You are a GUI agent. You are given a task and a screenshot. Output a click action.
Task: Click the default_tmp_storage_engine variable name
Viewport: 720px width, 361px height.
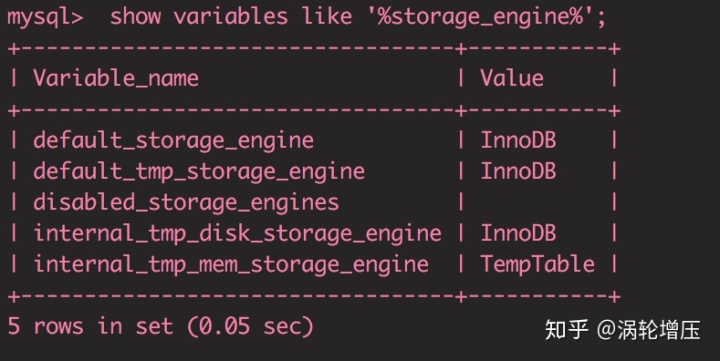click(x=199, y=172)
